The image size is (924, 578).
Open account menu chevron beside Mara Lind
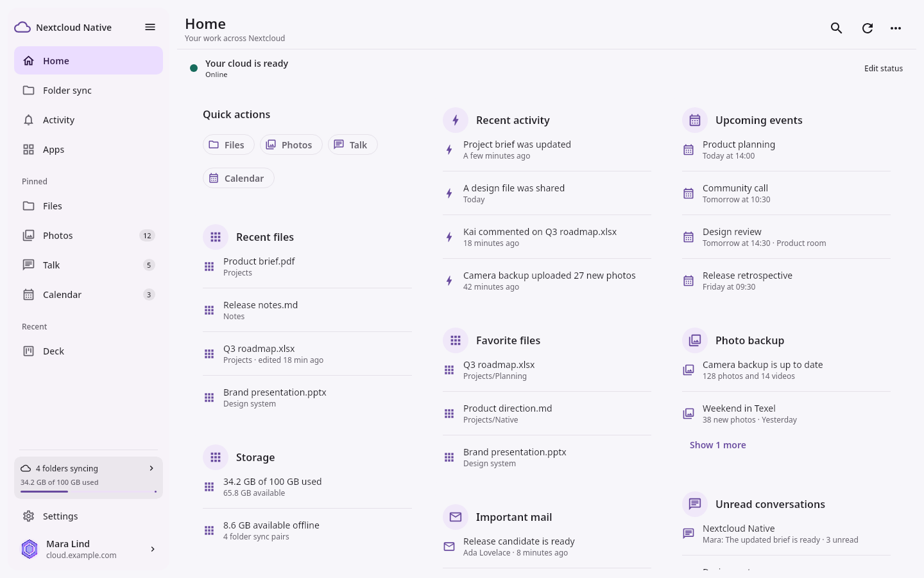point(153,549)
